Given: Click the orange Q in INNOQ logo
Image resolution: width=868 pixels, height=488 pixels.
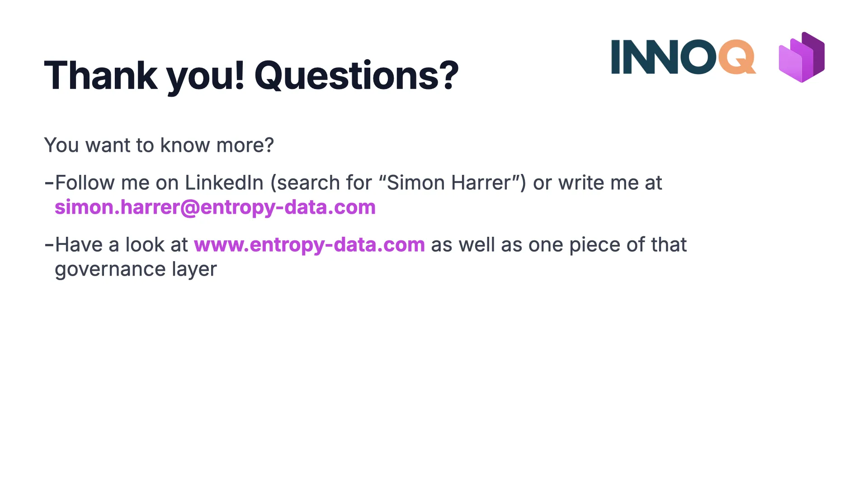Looking at the screenshot, I should tap(736, 57).
